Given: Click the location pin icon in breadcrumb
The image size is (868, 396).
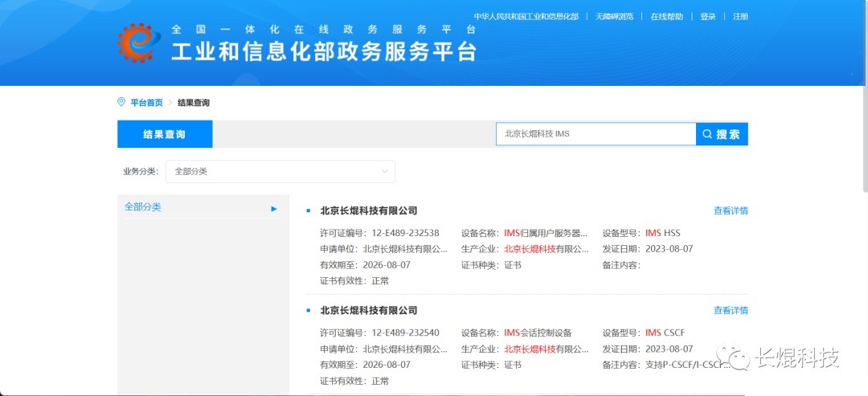Looking at the screenshot, I should point(121,102).
